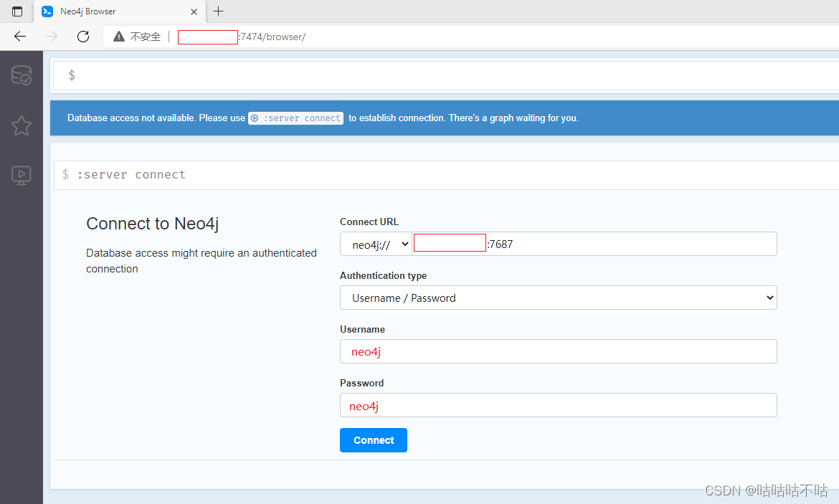Click the :server connect link in banner
Screen dimensions: 839x504
(296, 118)
